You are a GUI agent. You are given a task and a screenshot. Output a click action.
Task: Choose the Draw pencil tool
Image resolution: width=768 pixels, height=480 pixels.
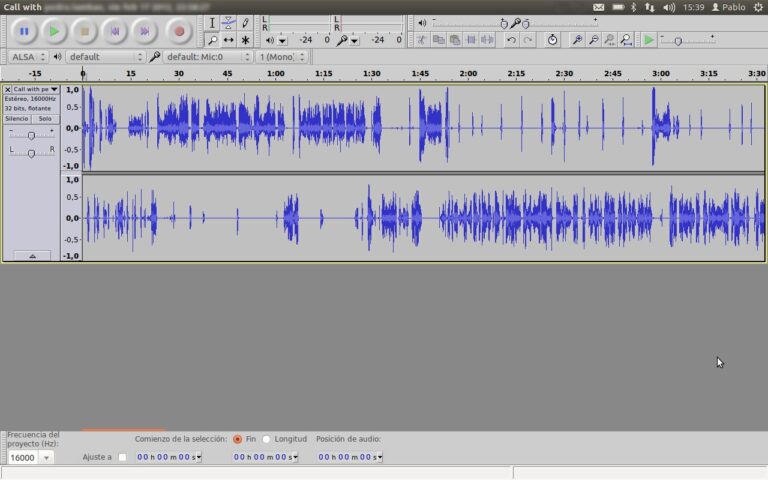245,23
